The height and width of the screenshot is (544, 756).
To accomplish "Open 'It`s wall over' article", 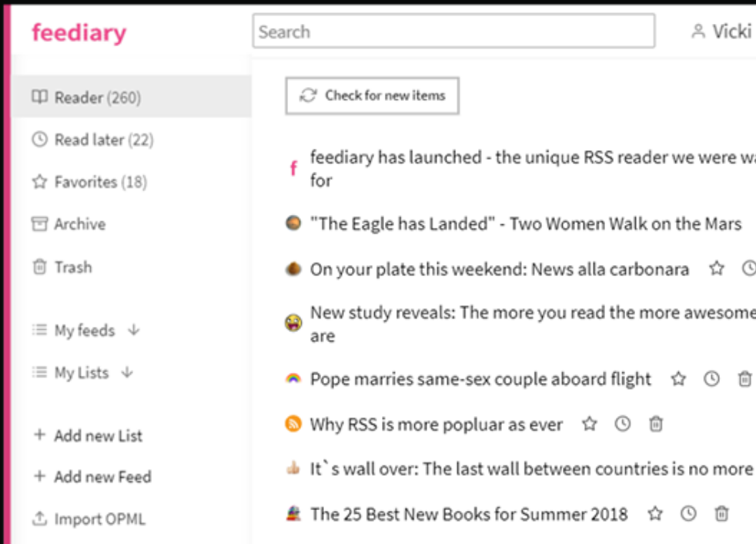I will (x=531, y=468).
